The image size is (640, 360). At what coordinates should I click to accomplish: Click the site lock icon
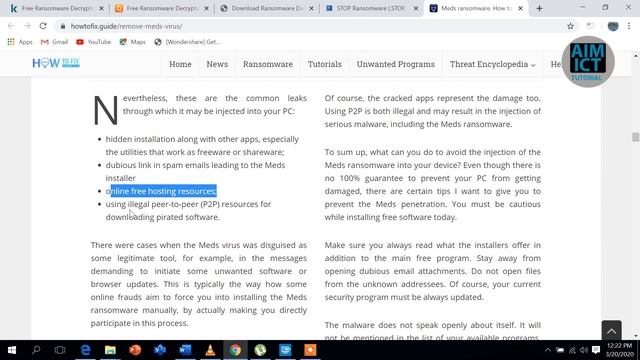(62, 26)
